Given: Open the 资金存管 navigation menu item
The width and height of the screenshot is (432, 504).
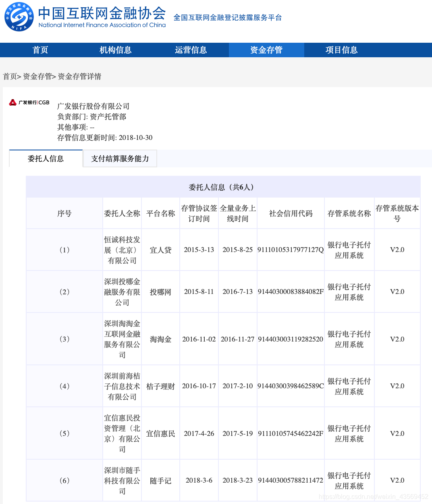Looking at the screenshot, I should point(266,50).
